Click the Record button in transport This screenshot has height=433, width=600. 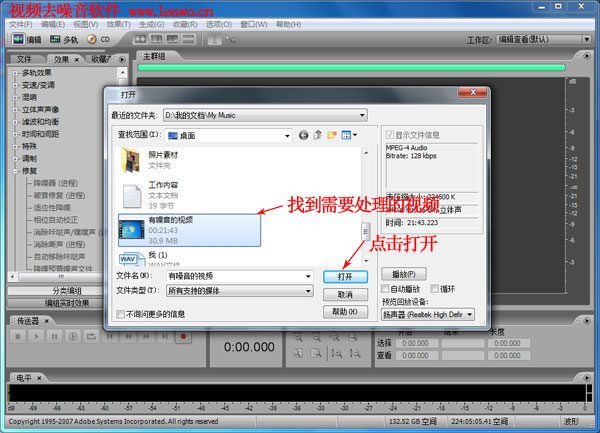click(x=183, y=337)
